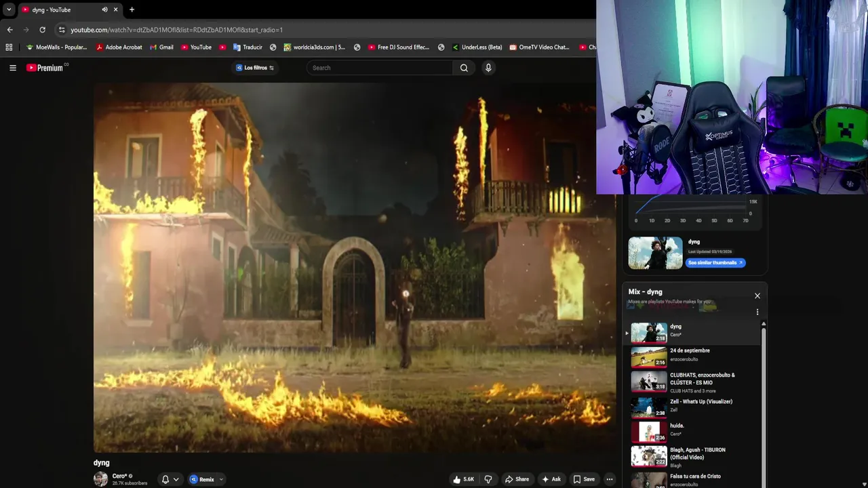Open the Traducir bookmark
This screenshot has width=868, height=488.
click(248, 47)
